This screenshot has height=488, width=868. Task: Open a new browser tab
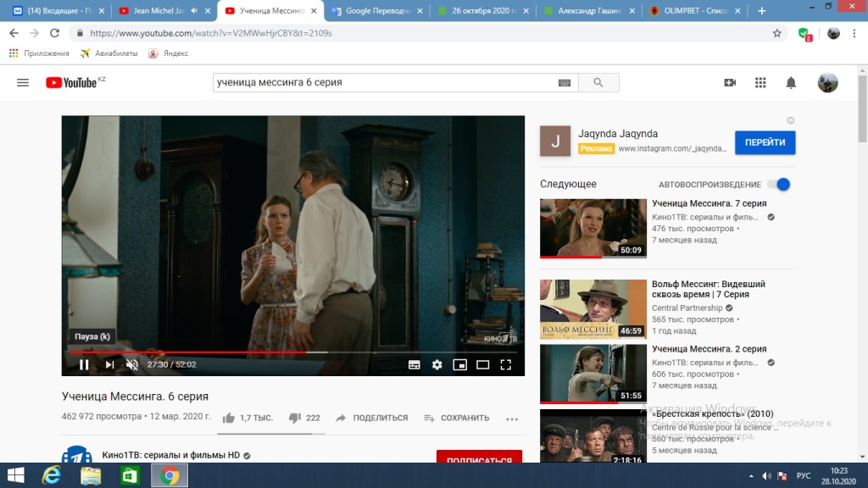(762, 10)
